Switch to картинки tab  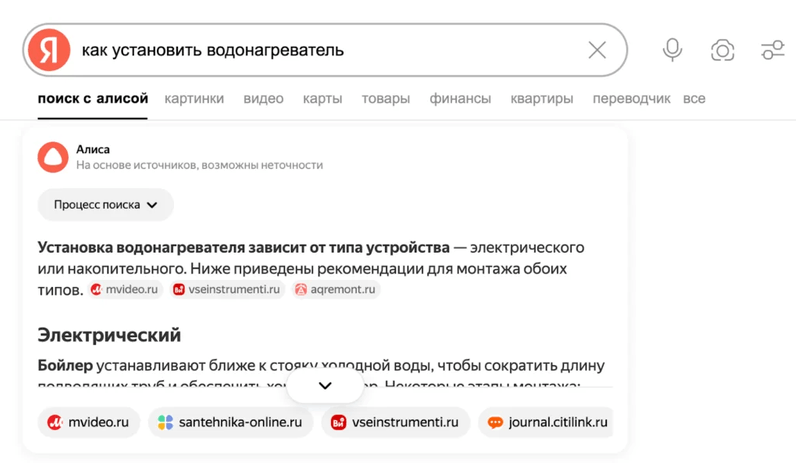(194, 98)
